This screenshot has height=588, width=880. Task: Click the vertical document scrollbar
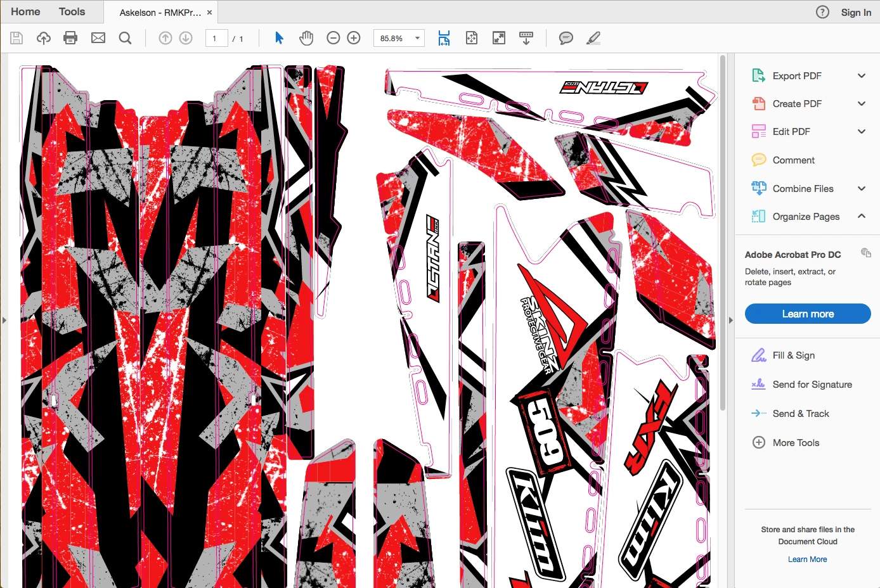[722, 233]
